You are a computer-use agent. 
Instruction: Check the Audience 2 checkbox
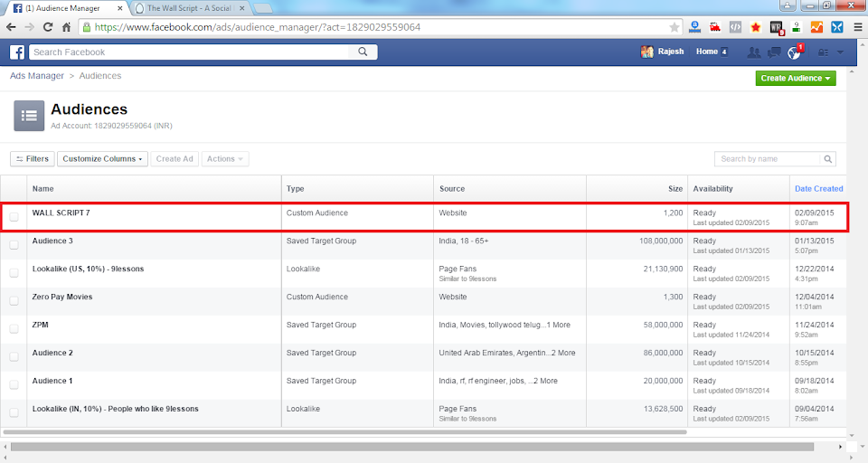click(x=14, y=356)
